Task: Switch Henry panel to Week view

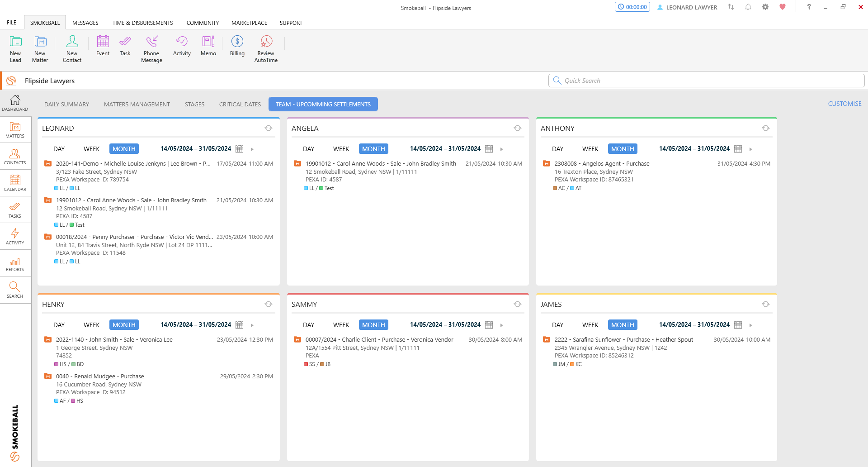Action: (92, 325)
